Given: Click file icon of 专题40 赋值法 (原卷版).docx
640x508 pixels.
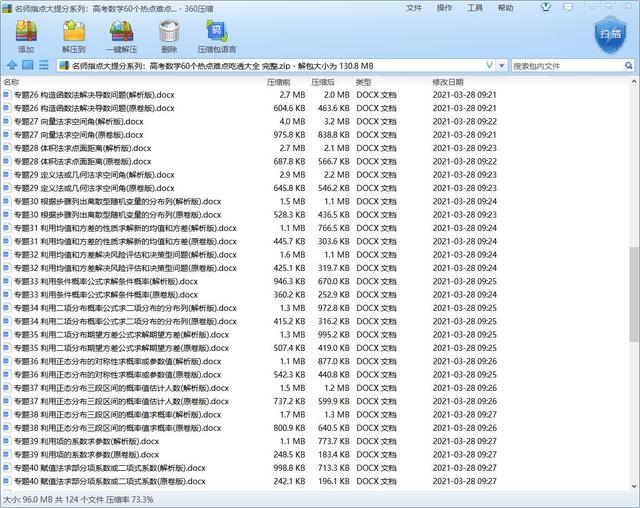Looking at the screenshot, I should [7, 481].
